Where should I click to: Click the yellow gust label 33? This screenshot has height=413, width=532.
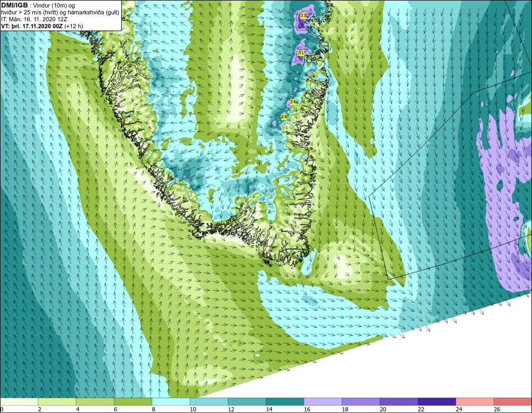pyautogui.click(x=303, y=15)
